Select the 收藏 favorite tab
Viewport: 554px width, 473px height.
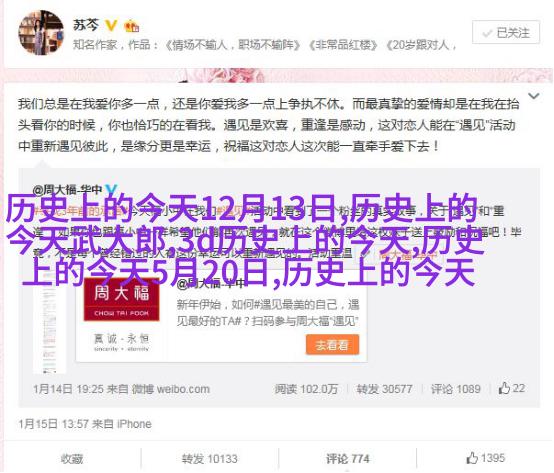pyautogui.click(x=72, y=459)
